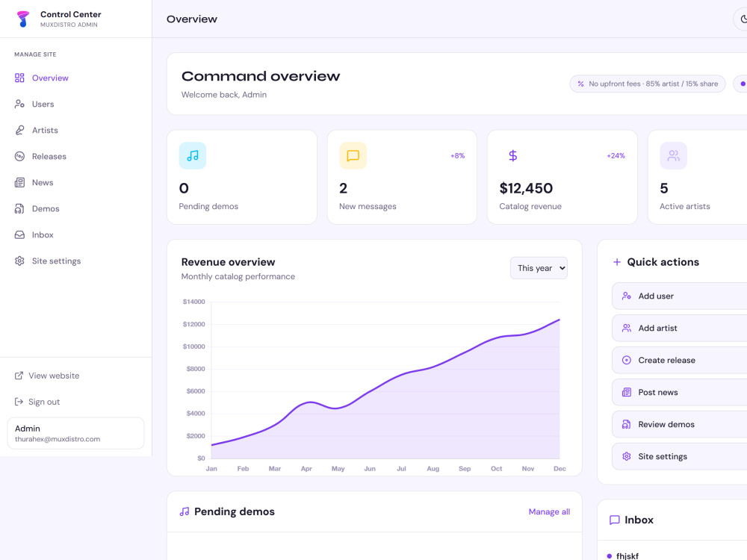The image size is (747, 560).
Task: Click the +8% change label
Action: [x=458, y=156]
